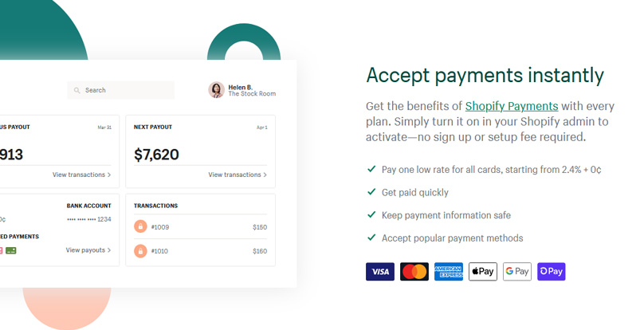644x330 pixels.
Task: Click the Visa card icon
Action: tap(380, 272)
